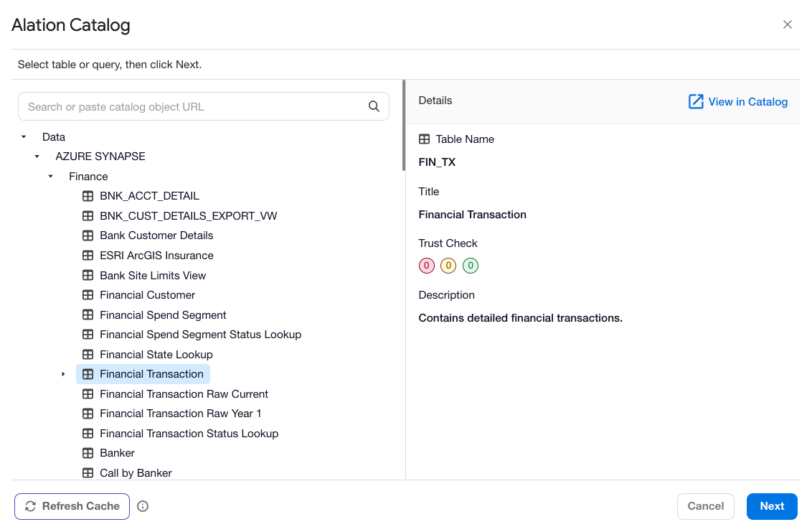Image resolution: width=812 pixels, height=527 pixels.
Task: Click the table icon beside Banker
Action: 88,453
